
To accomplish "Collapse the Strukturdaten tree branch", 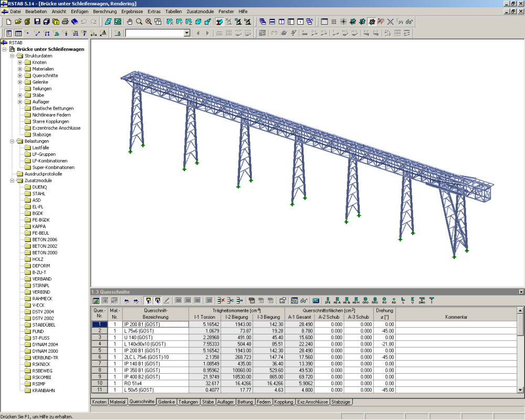I will pos(12,56).
